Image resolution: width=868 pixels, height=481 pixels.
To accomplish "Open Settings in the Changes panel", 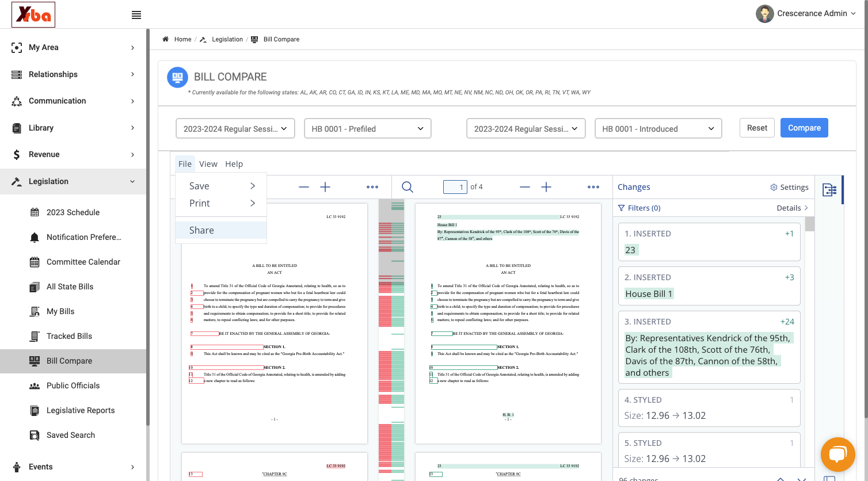I will tap(789, 187).
